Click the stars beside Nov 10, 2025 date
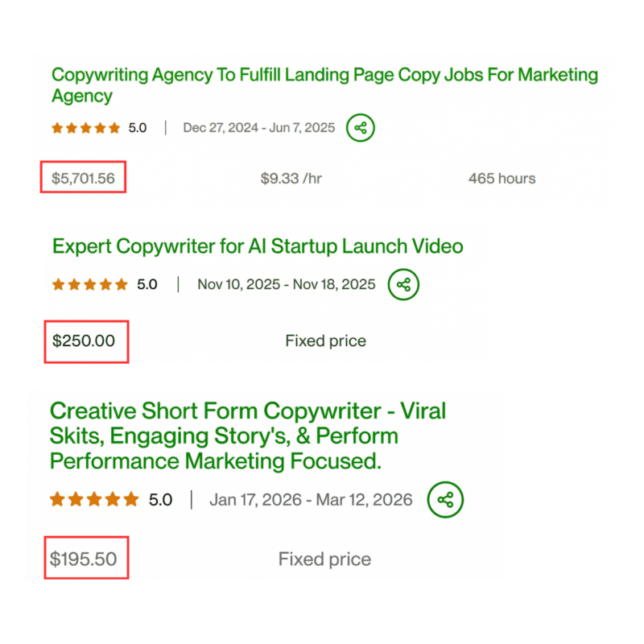The width and height of the screenshot is (644, 644). coord(90,284)
